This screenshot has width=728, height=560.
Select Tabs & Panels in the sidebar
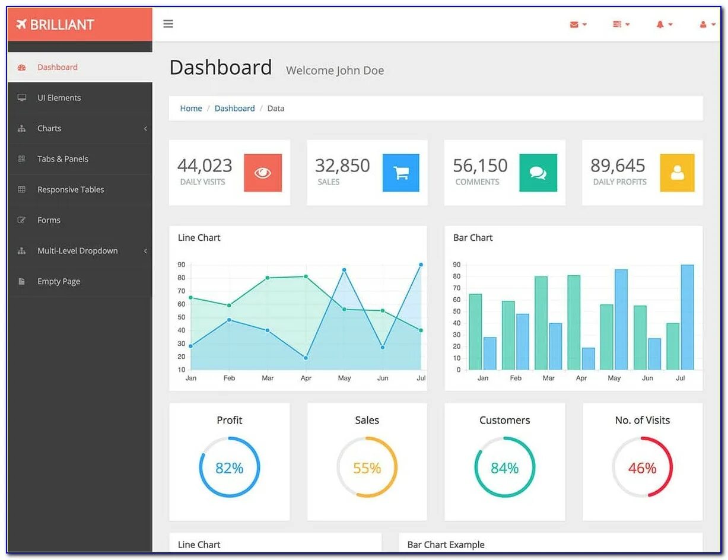61,158
